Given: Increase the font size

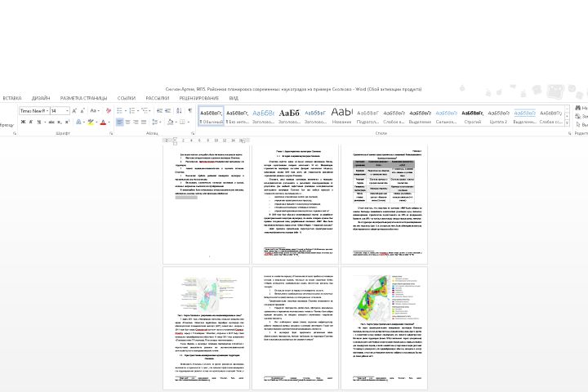Looking at the screenshot, I should click(x=74, y=111).
